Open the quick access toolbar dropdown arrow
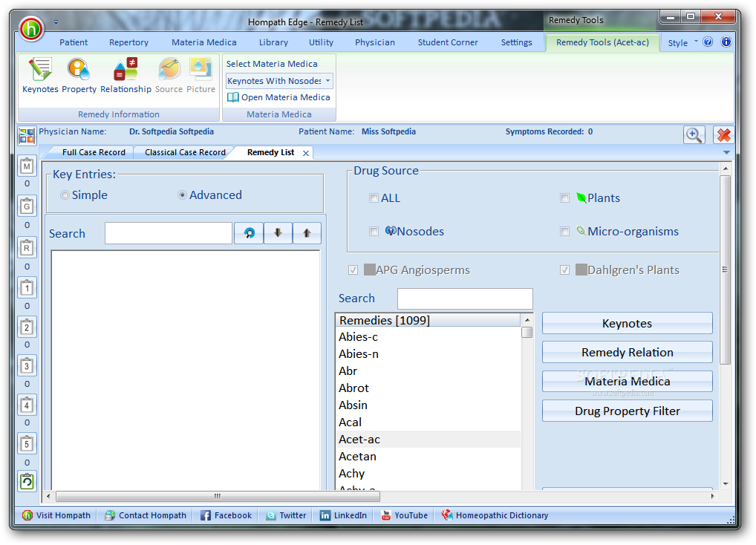The image size is (756, 545). click(56, 22)
